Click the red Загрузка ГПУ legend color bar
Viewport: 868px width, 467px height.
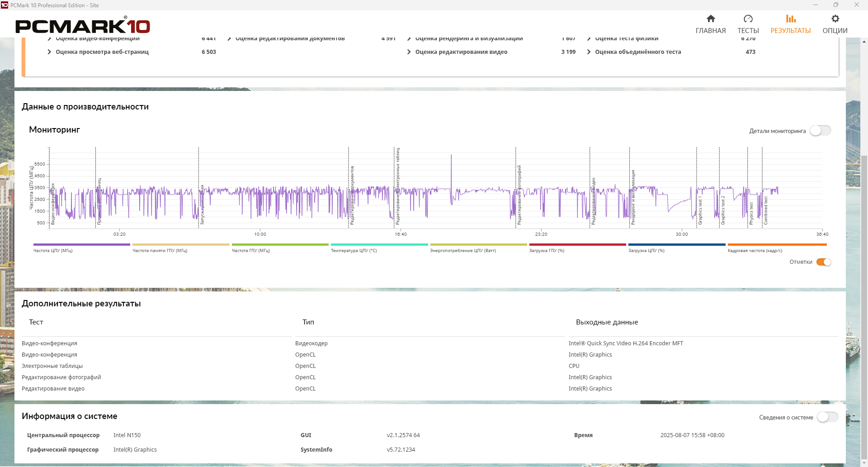[577, 245]
